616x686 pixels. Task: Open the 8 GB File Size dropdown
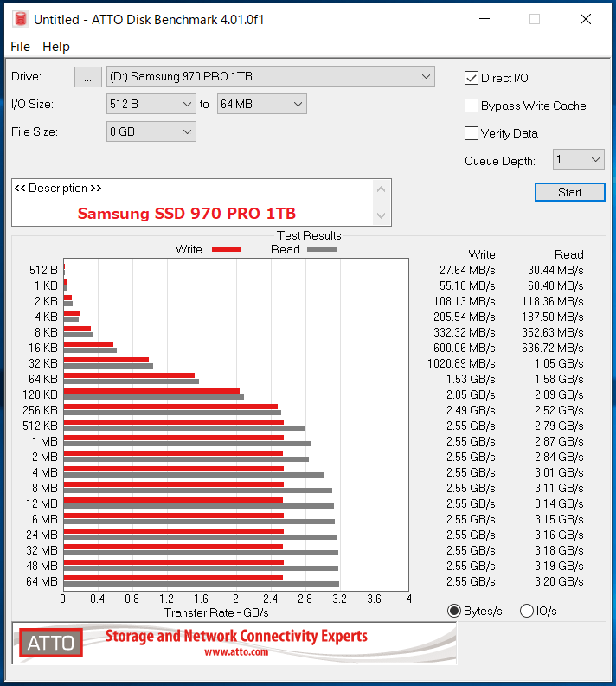click(x=151, y=131)
